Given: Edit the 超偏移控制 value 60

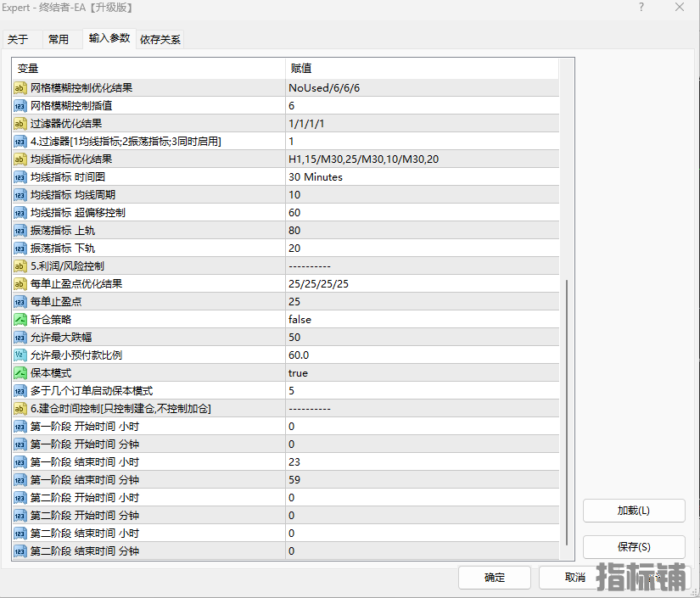Looking at the screenshot, I should (x=423, y=213).
